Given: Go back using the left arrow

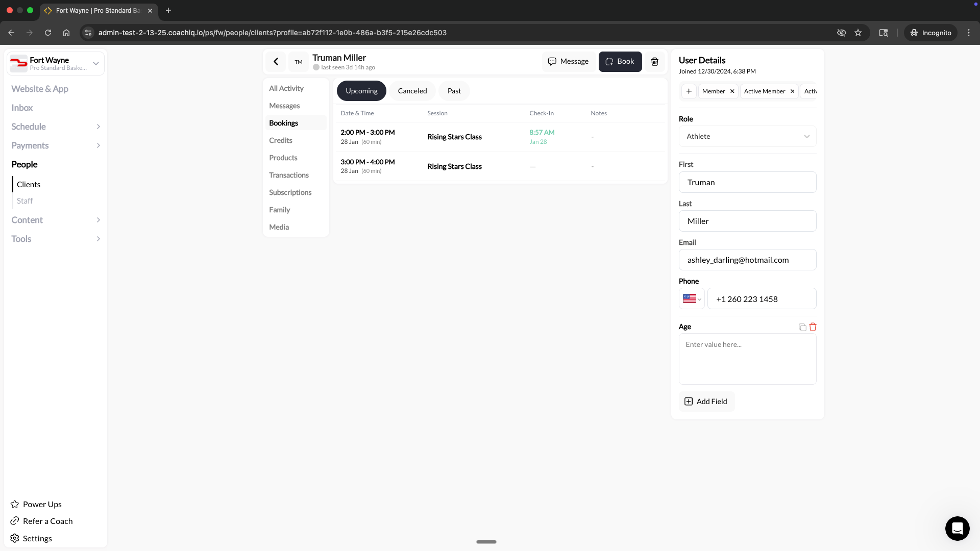Looking at the screenshot, I should [276, 61].
